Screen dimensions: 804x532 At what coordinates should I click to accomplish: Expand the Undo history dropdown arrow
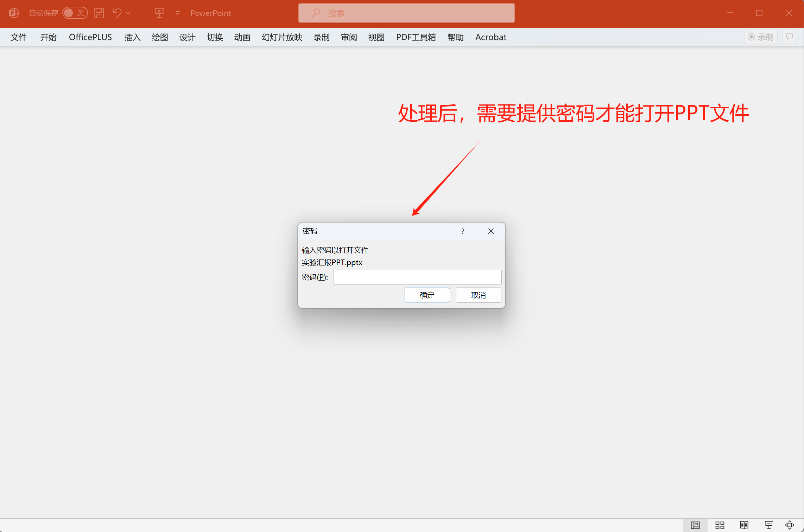coord(128,13)
